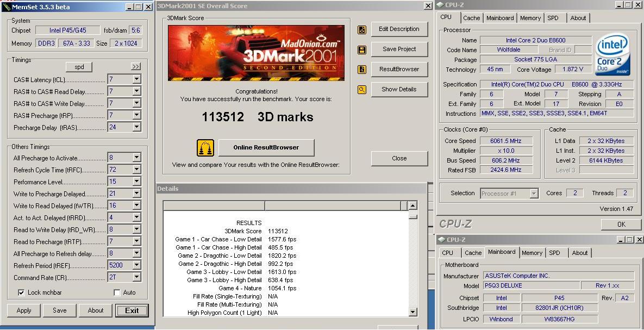Open the RAS# to CAS# Read Delay dropdown

tap(137, 91)
